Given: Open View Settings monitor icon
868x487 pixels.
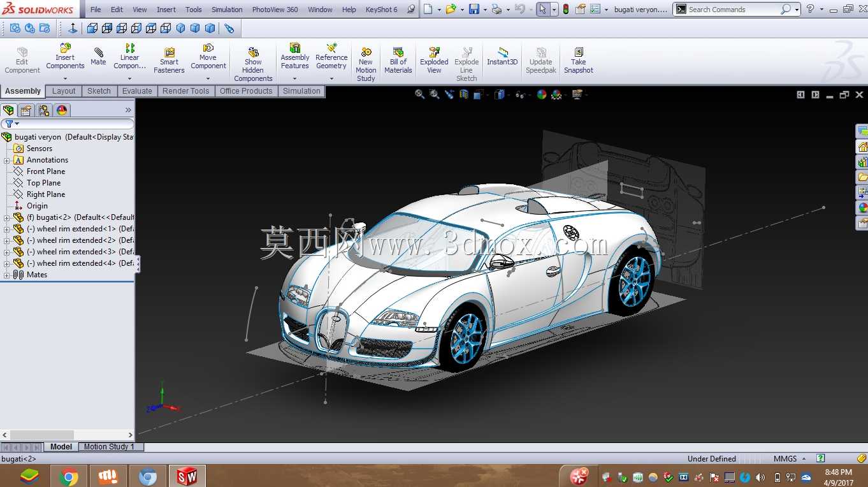Looking at the screenshot, I should 577,94.
